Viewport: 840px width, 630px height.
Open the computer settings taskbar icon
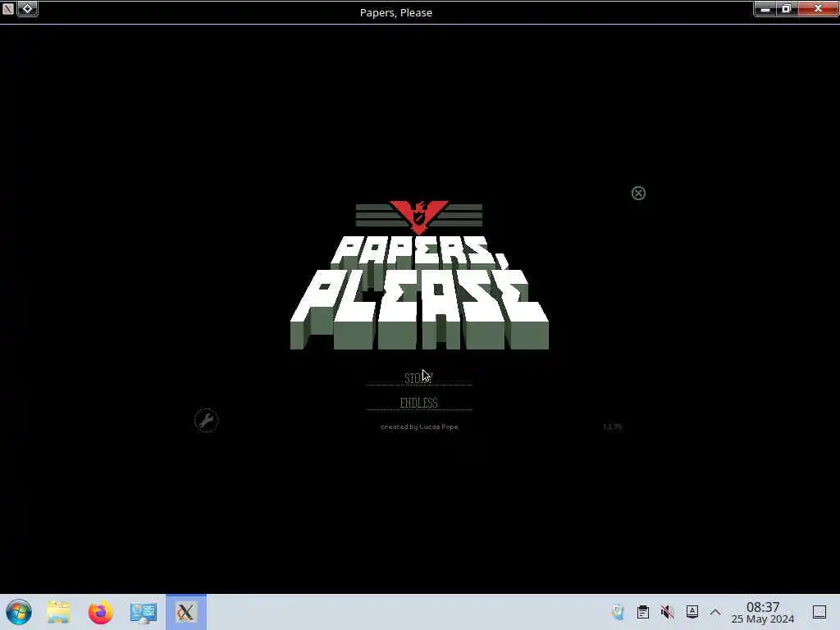point(144,612)
